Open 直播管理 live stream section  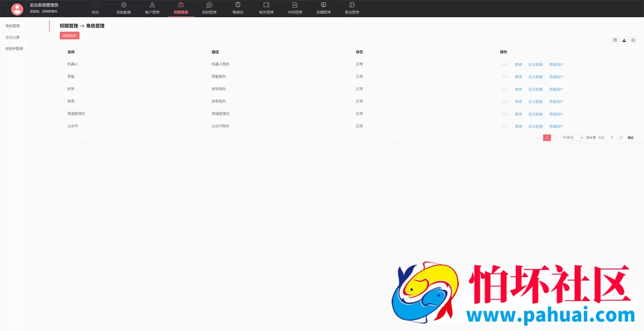tap(323, 9)
